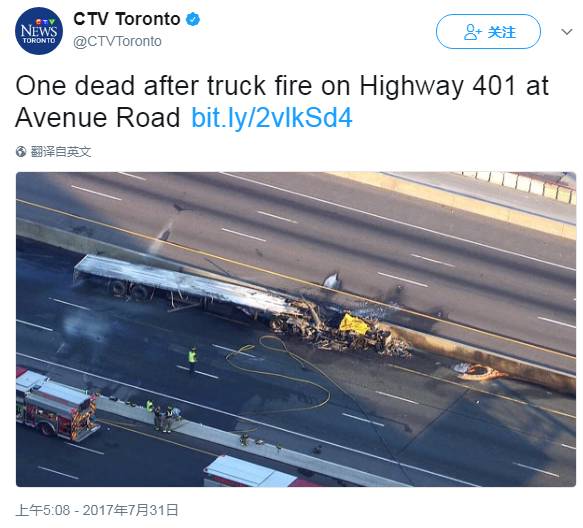Click the firefighter in yellow vest
The height and width of the screenshot is (528, 583).
point(192,360)
